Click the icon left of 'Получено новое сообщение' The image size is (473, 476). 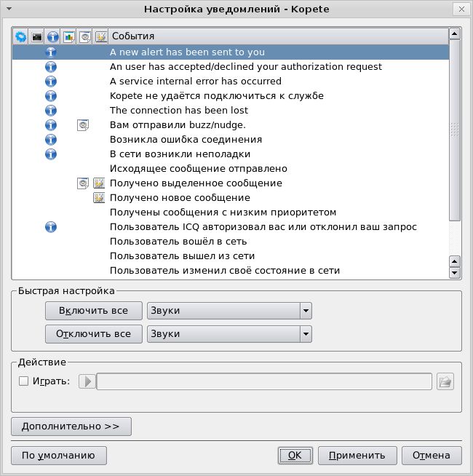coord(100,198)
